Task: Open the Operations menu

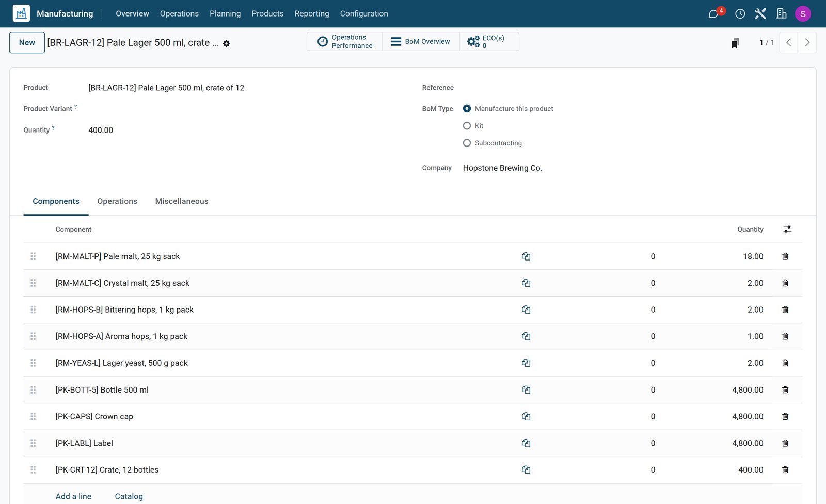Action: tap(179, 14)
